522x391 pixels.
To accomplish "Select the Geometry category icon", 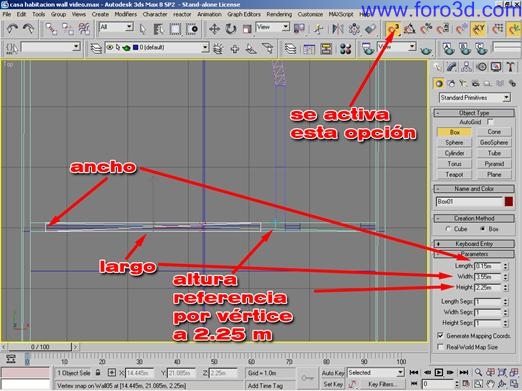I will (439, 83).
